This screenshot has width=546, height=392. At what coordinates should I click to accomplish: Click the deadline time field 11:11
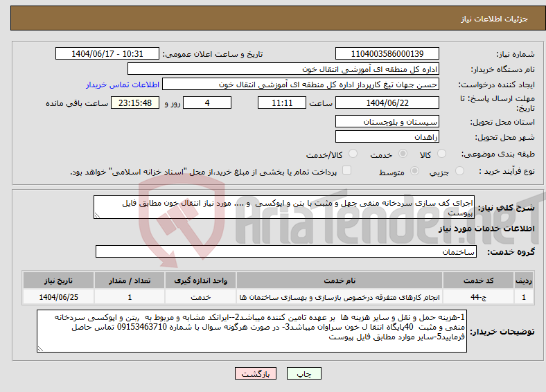[x=282, y=103]
